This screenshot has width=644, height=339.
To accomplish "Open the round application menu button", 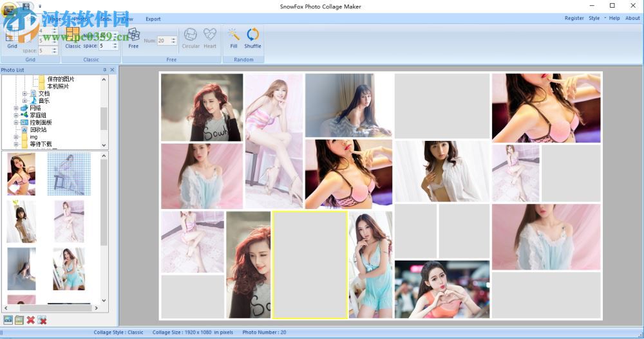I will (x=9, y=9).
